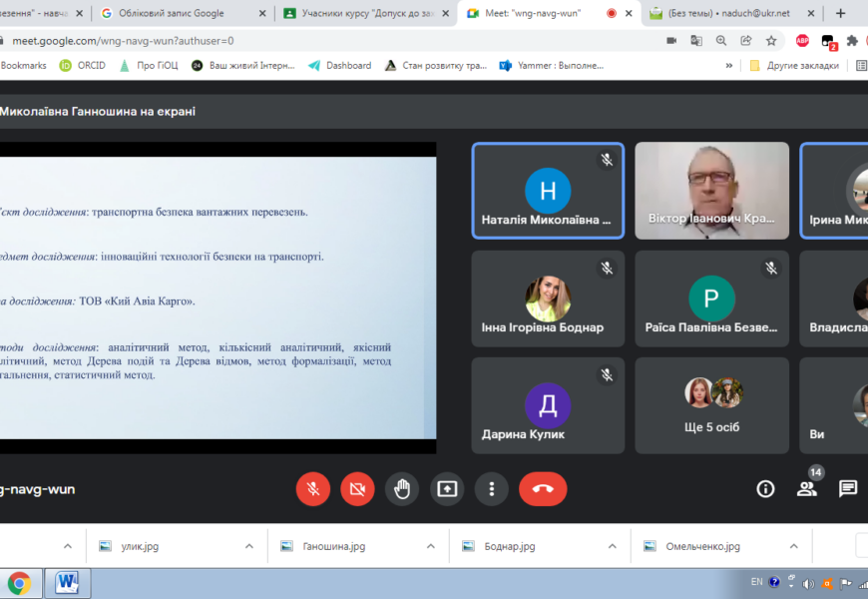Raise hand in the meeting
868x599 pixels.
(x=402, y=489)
